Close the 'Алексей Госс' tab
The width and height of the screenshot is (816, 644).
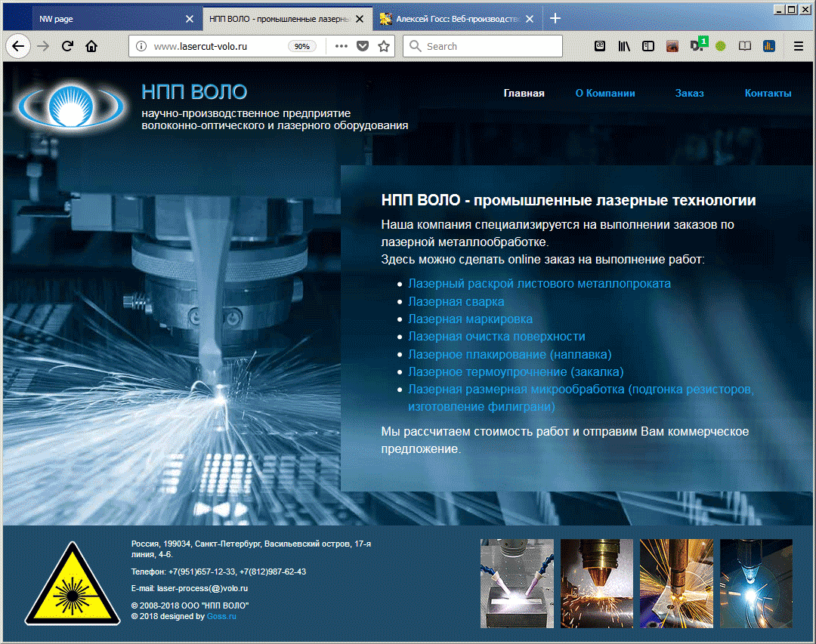coord(529,19)
